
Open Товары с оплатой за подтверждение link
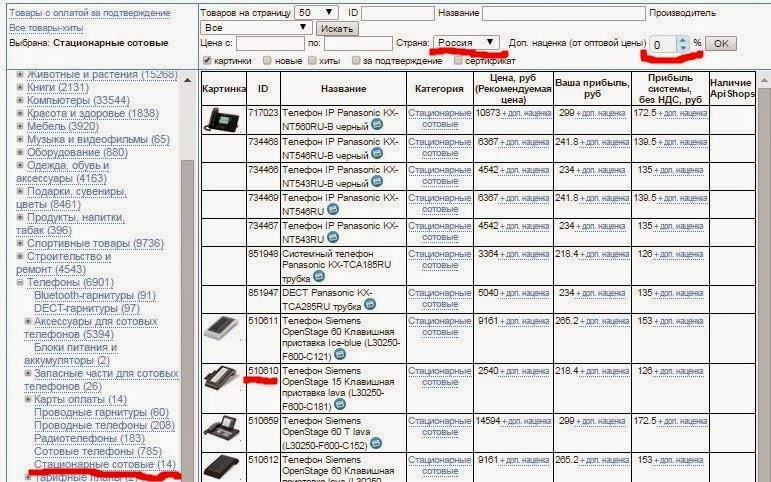click(x=90, y=13)
